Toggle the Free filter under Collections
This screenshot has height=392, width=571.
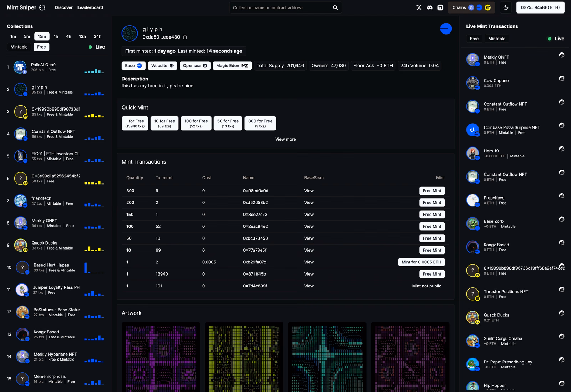click(x=41, y=47)
